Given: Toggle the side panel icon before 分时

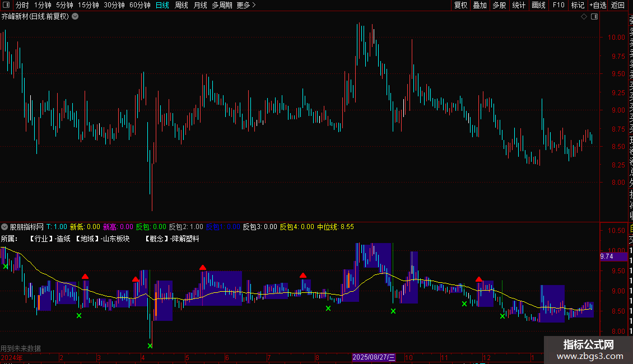Looking at the screenshot, I should click(x=6, y=5).
